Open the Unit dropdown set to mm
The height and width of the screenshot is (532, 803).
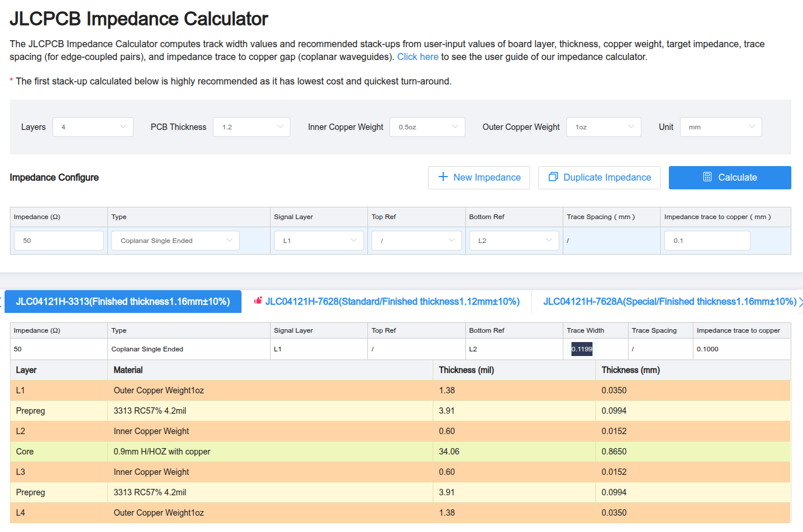point(721,127)
